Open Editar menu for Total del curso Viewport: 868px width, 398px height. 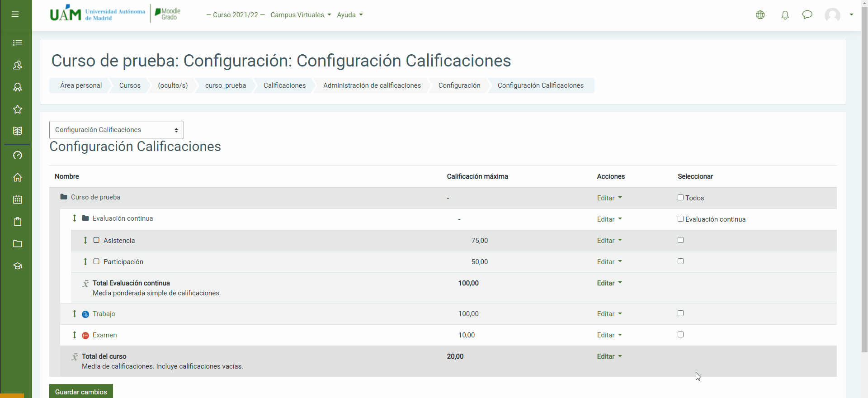coord(609,356)
